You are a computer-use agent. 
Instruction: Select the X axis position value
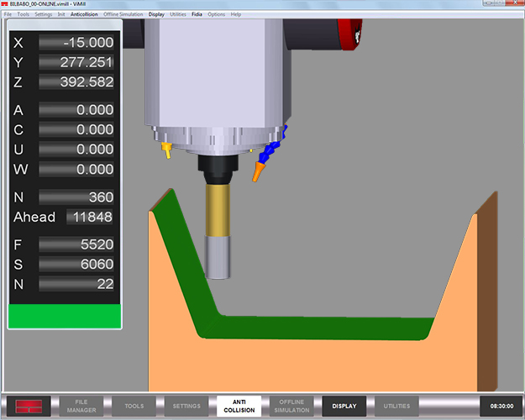76,42
